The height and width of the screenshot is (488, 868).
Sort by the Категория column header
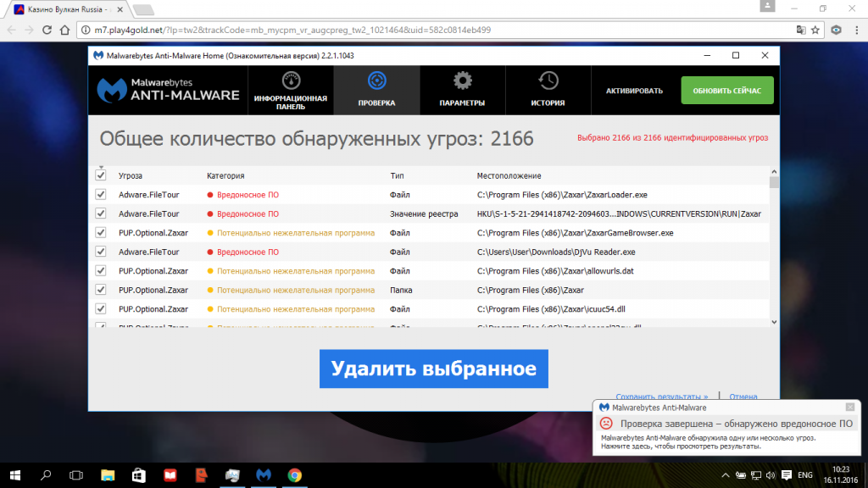[225, 176]
